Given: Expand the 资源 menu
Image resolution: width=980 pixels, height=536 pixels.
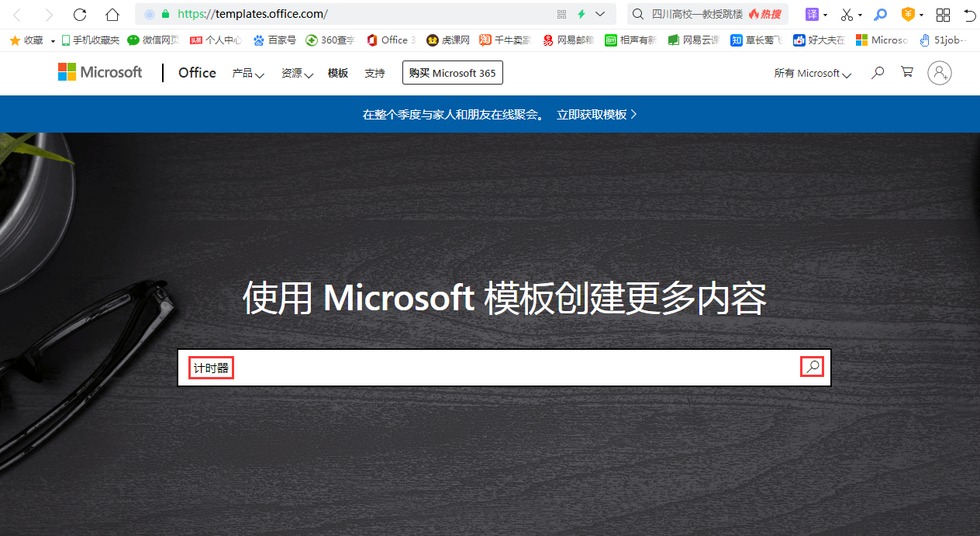Looking at the screenshot, I should pos(298,73).
